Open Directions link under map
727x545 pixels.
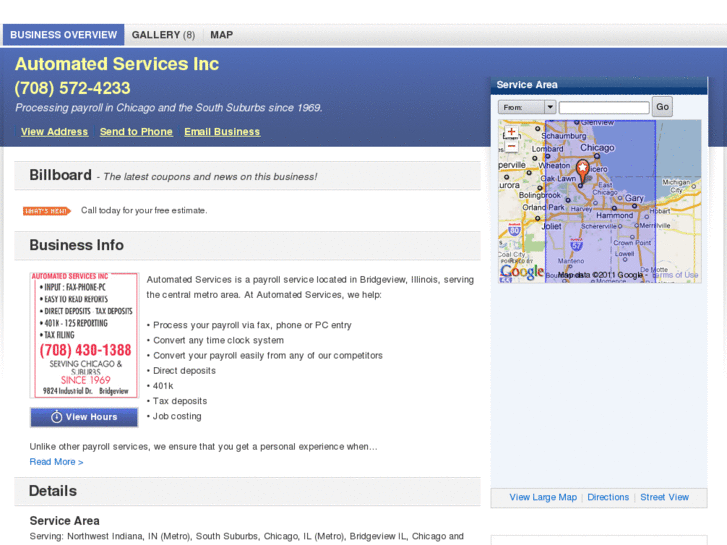click(x=608, y=497)
